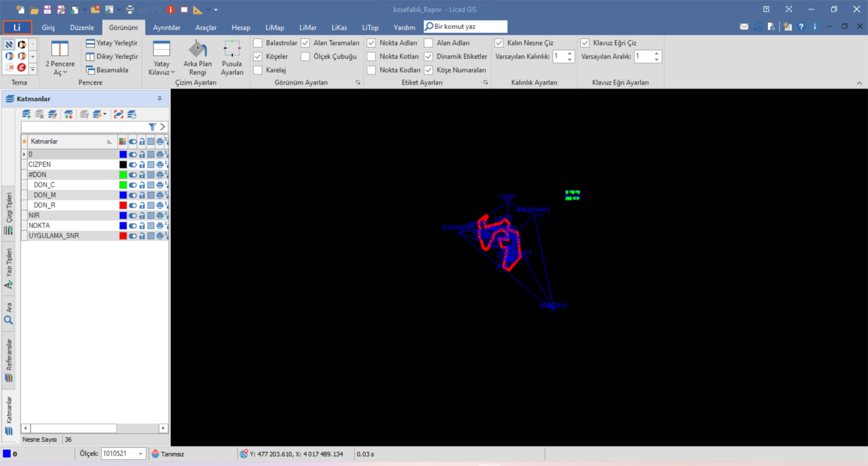Screen dimensions: 868x466
Task: Open Pusula Ayarları settings
Action: coord(232,57)
